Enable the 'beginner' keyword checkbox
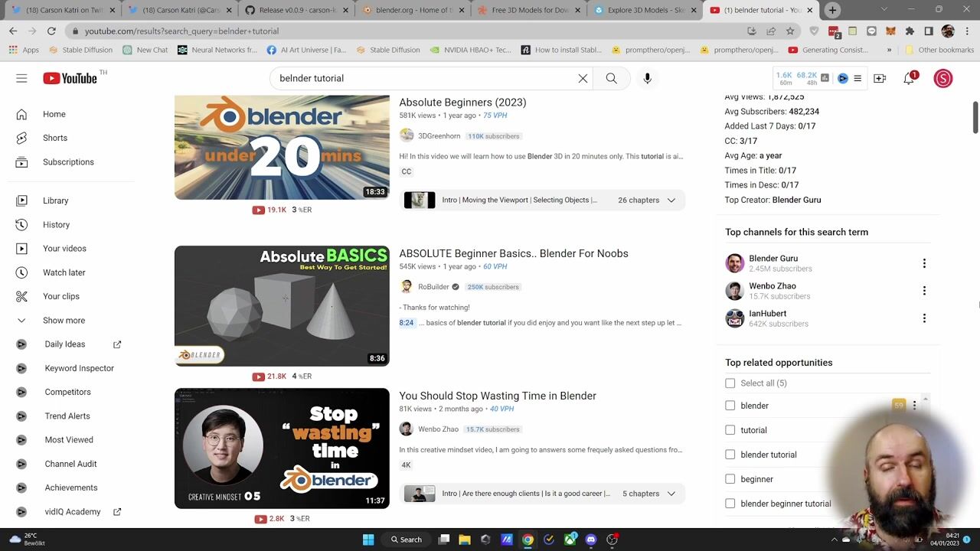Image resolution: width=980 pixels, height=551 pixels. (730, 479)
